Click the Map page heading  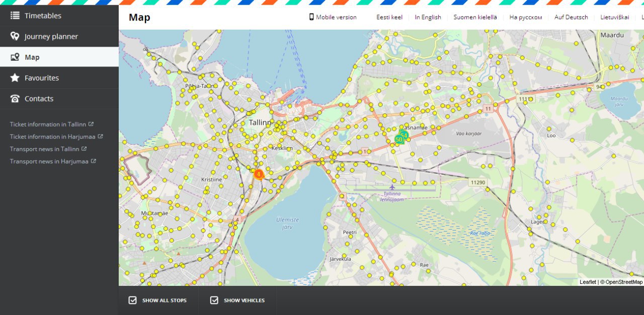coord(139,18)
